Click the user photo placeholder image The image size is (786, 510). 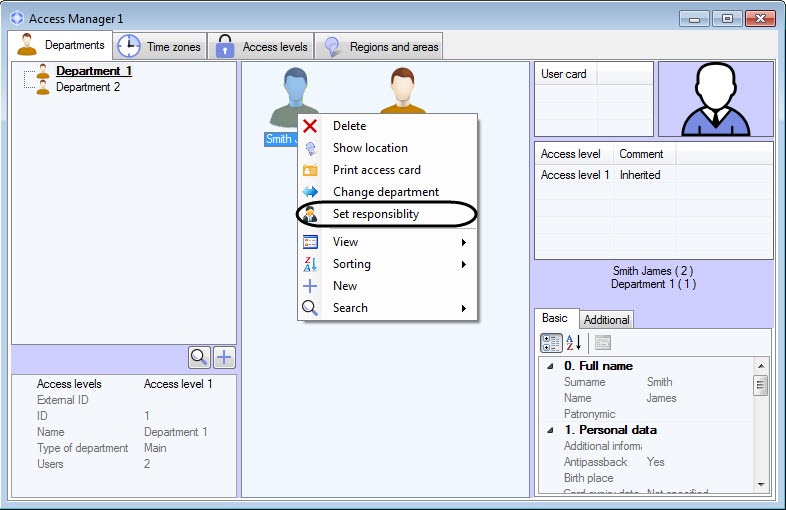(715, 99)
